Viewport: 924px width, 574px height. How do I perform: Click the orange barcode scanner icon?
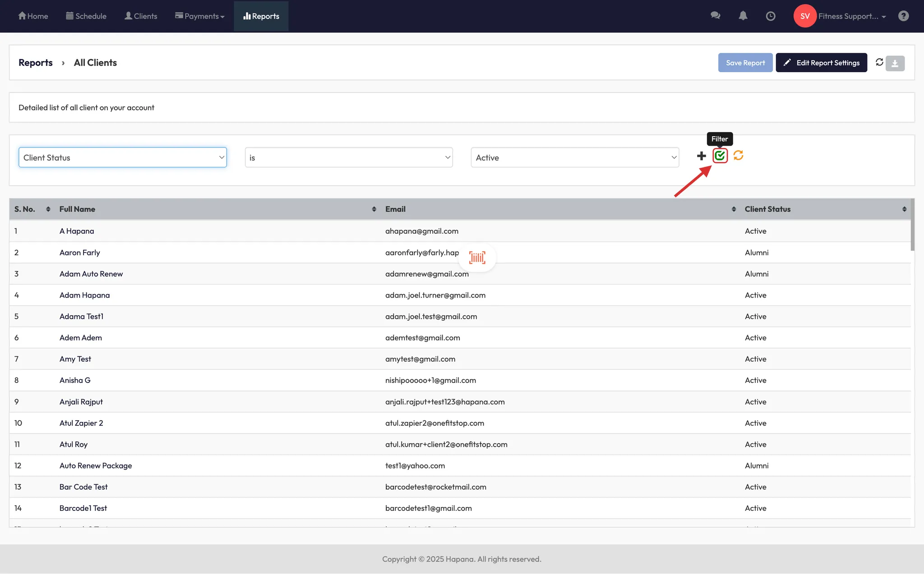pos(477,257)
